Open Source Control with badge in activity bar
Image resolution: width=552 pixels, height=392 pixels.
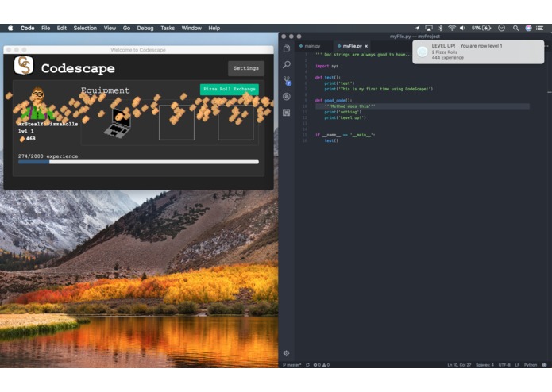click(288, 81)
